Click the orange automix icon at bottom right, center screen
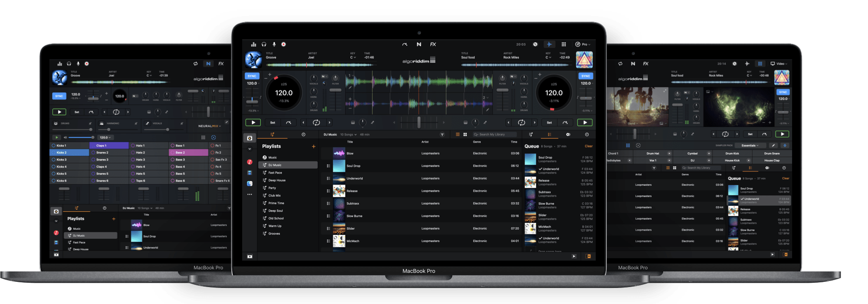Image resolution: width=868 pixels, height=304 pixels. coord(589,256)
